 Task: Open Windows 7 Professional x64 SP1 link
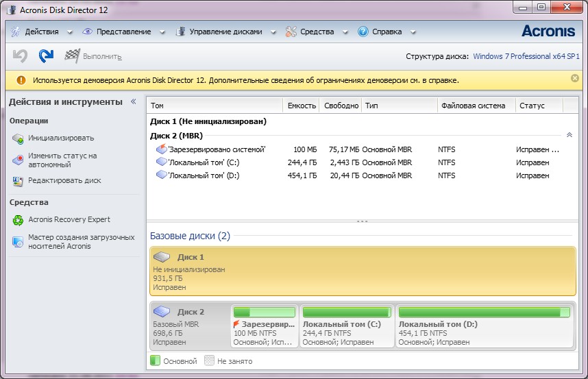(x=526, y=56)
